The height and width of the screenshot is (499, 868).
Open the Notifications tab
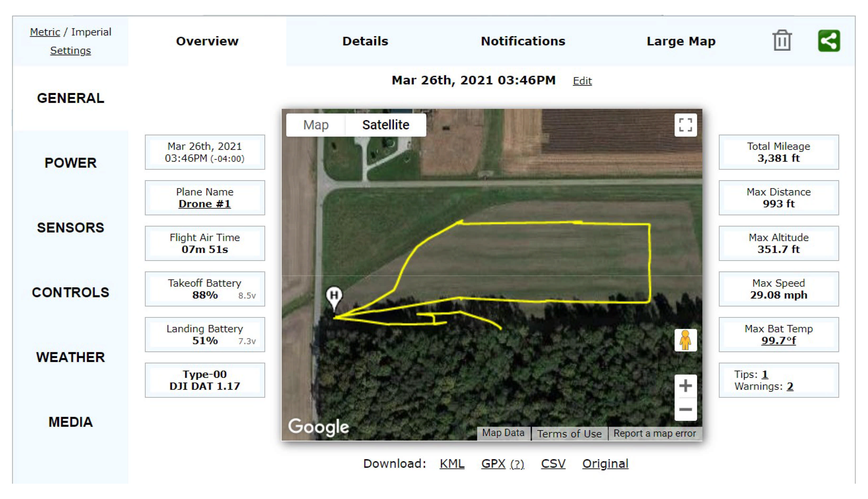click(x=523, y=41)
